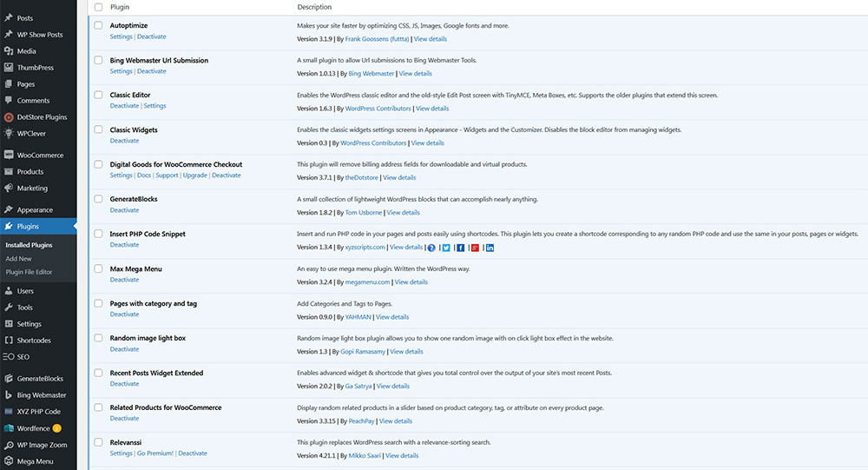Viewport: 868px width, 470px height.
Task: Click the Tools wrench icon
Action: [9, 307]
